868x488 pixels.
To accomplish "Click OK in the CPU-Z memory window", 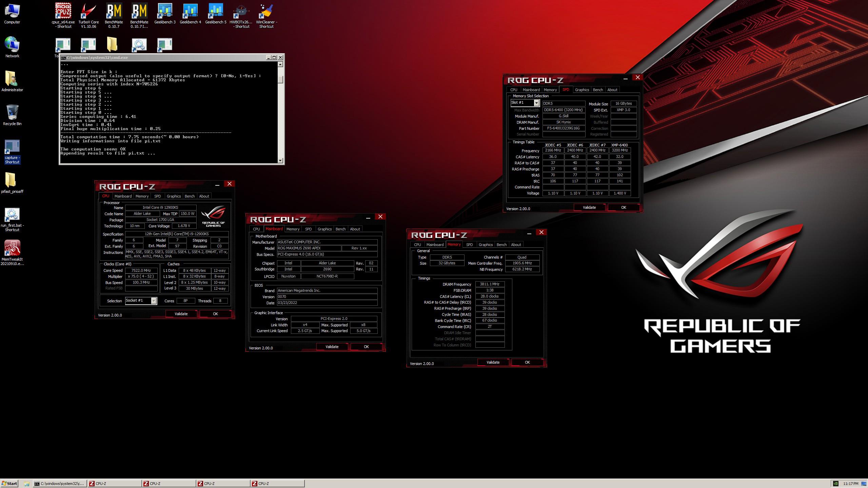I will (x=527, y=362).
